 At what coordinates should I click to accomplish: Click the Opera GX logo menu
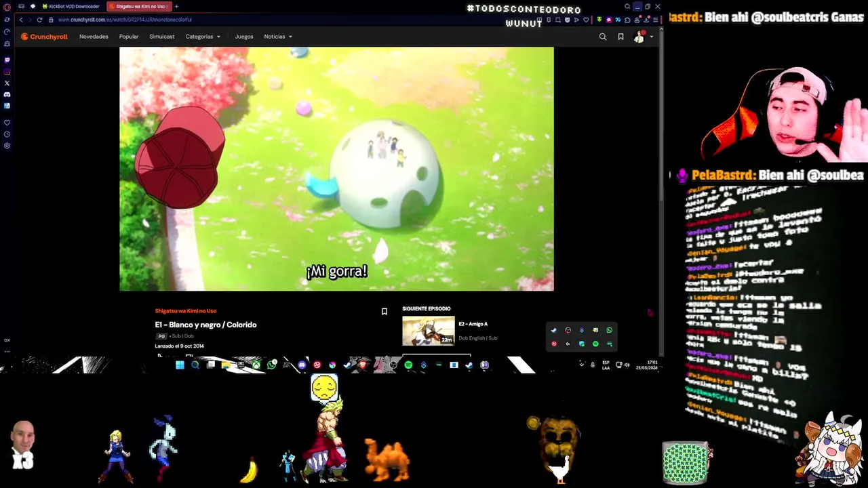click(7, 7)
